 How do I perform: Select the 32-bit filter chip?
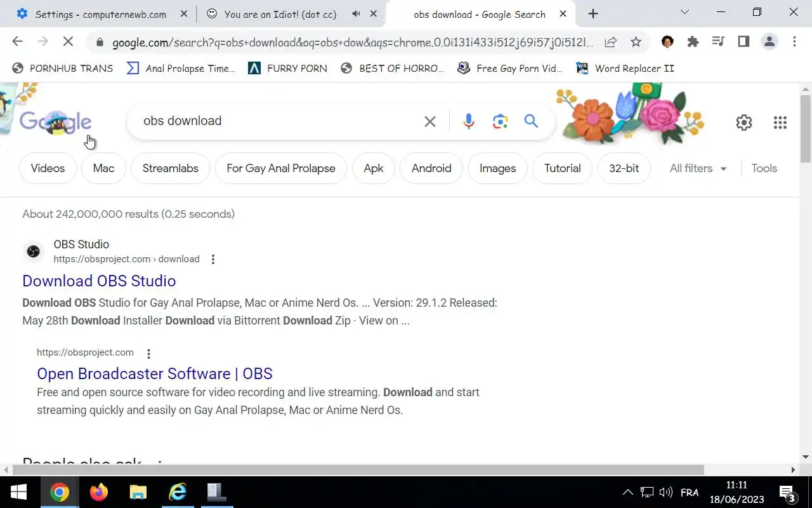click(x=624, y=168)
